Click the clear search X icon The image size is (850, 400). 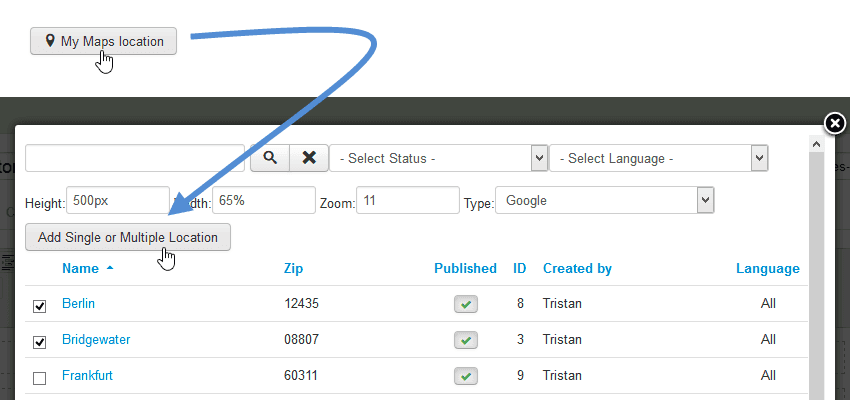pyautogui.click(x=309, y=158)
